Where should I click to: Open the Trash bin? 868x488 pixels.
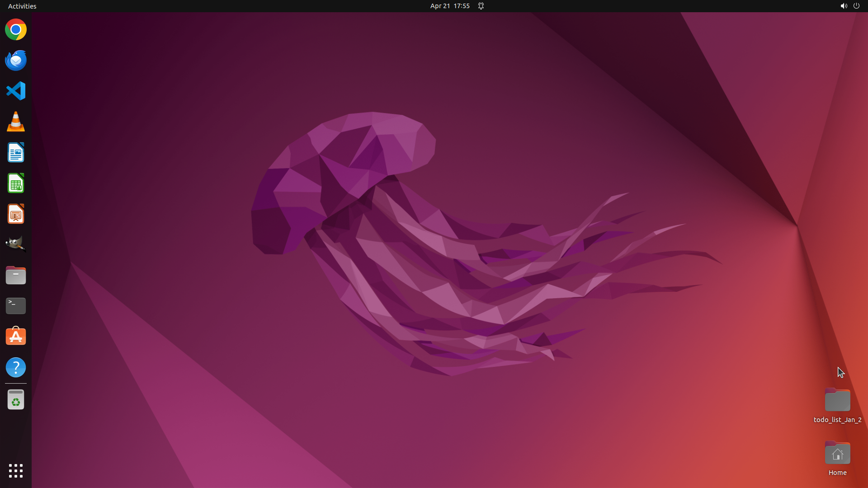point(16,400)
